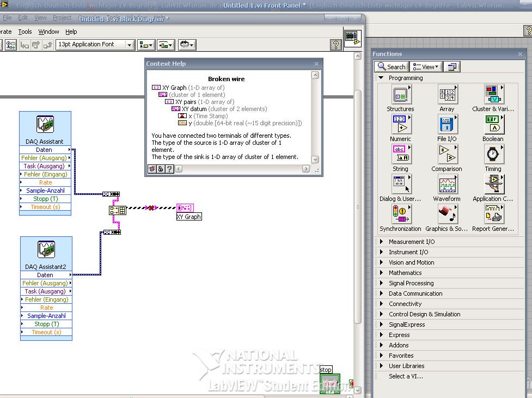Viewport: 532px width, 398px height.
Task: Collapse the Programming category
Action: (x=381, y=78)
